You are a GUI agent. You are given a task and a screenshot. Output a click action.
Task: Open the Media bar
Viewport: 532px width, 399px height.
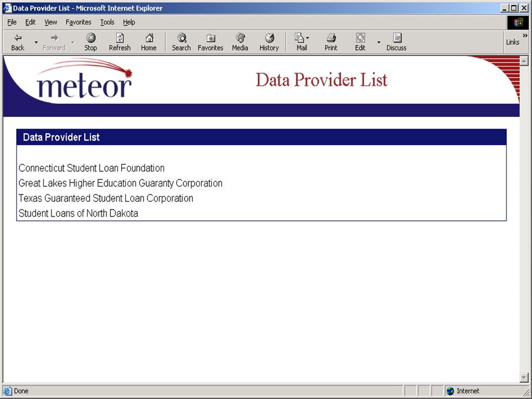click(x=240, y=42)
